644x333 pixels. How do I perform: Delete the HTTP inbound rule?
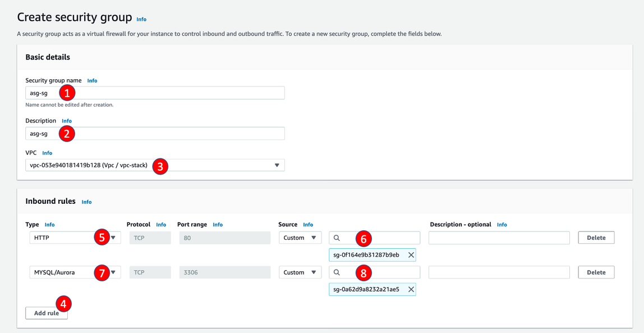coord(596,238)
